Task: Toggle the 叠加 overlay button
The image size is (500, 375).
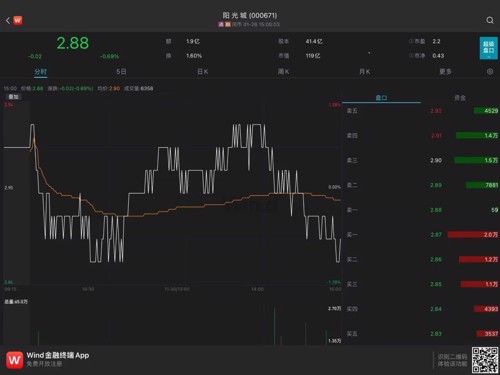Action: (x=14, y=97)
